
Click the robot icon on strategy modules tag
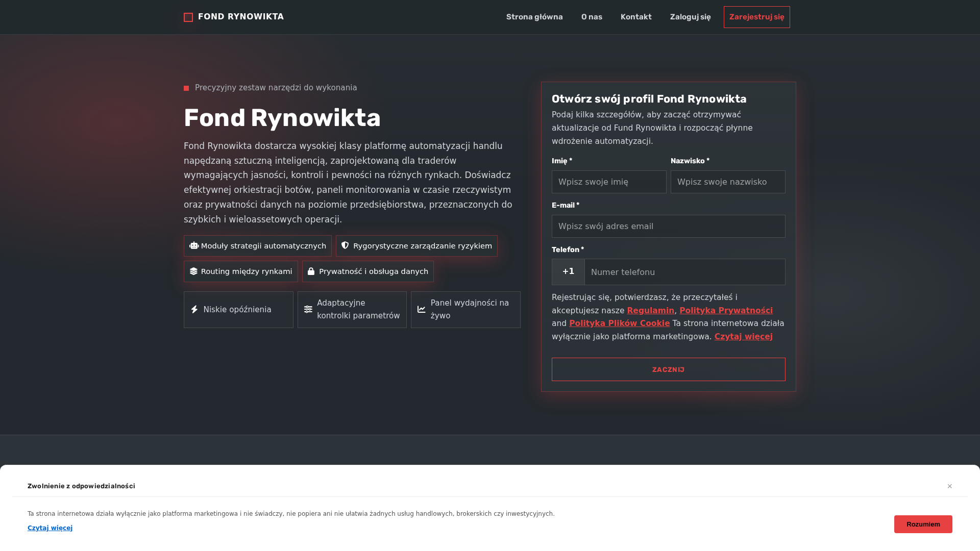pos(194,246)
